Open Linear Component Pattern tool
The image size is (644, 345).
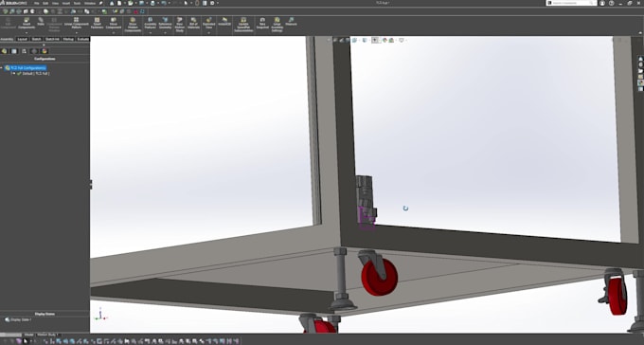tap(77, 23)
